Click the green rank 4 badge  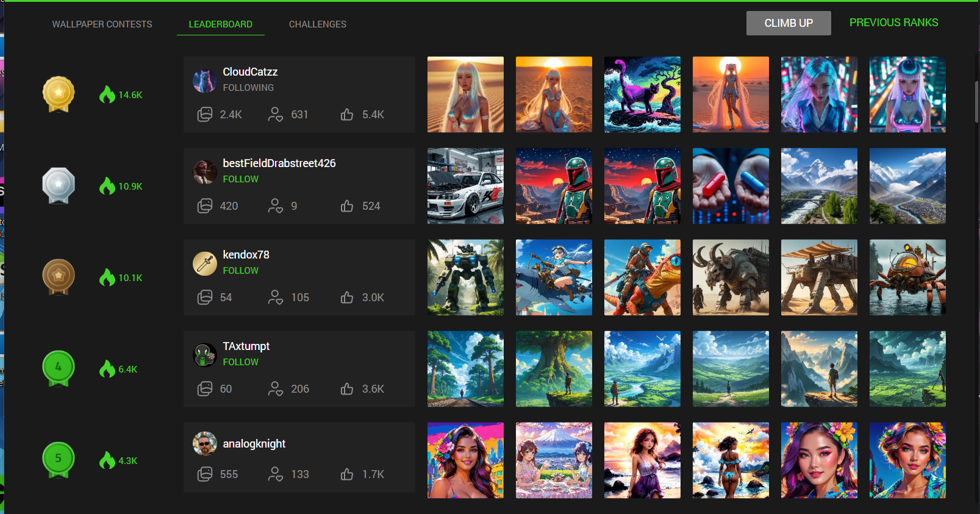(59, 368)
